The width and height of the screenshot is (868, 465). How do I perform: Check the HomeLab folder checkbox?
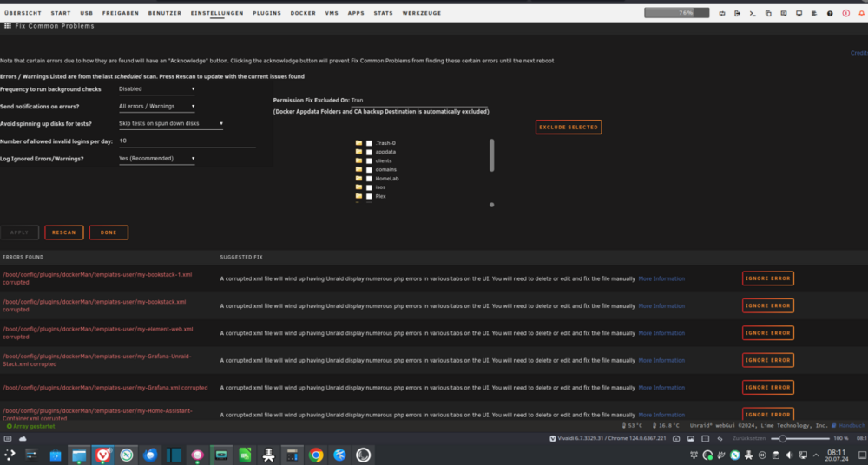[369, 179]
